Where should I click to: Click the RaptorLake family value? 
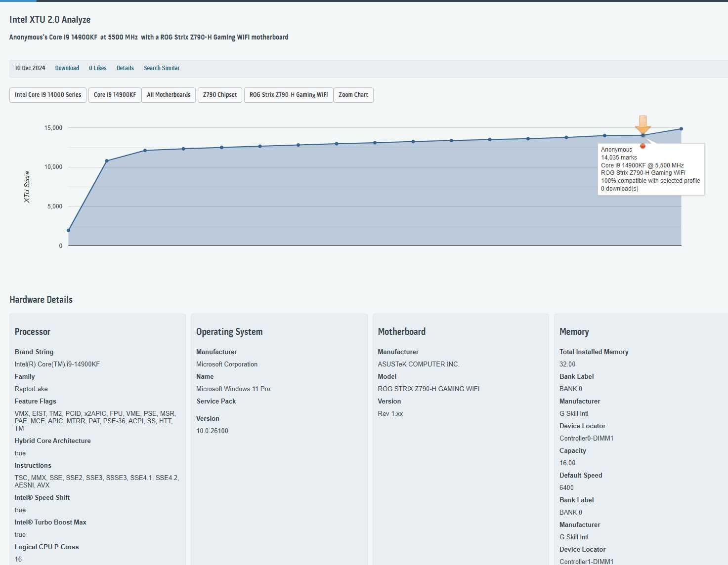(31, 389)
